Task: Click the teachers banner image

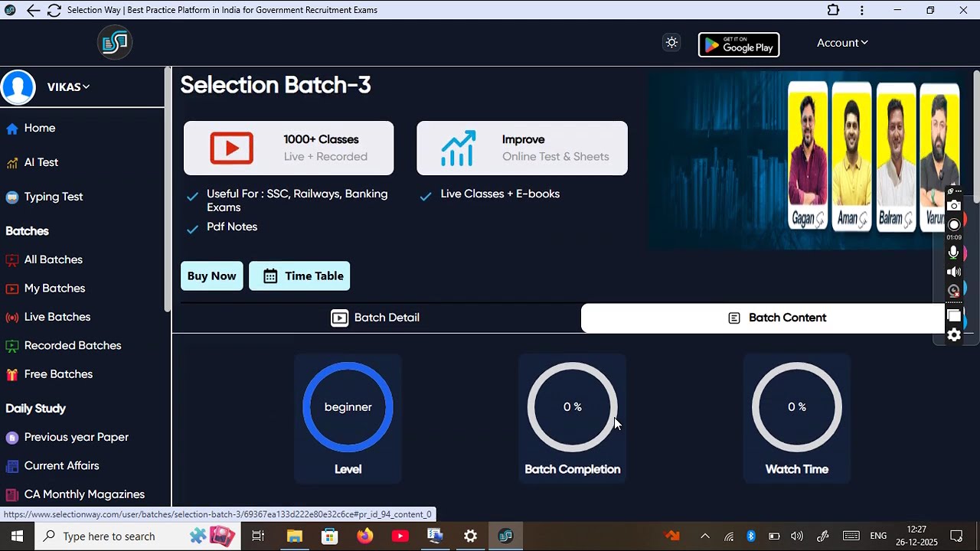Action: pyautogui.click(x=804, y=161)
